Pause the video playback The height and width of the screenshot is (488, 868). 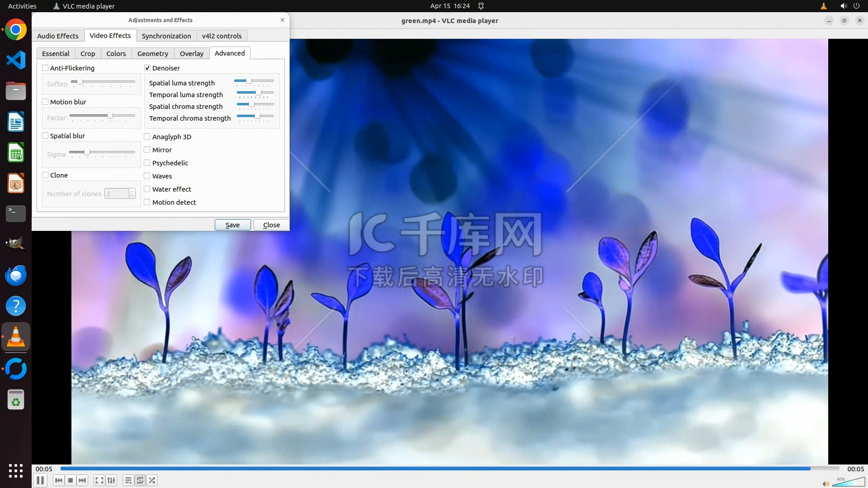(x=40, y=480)
